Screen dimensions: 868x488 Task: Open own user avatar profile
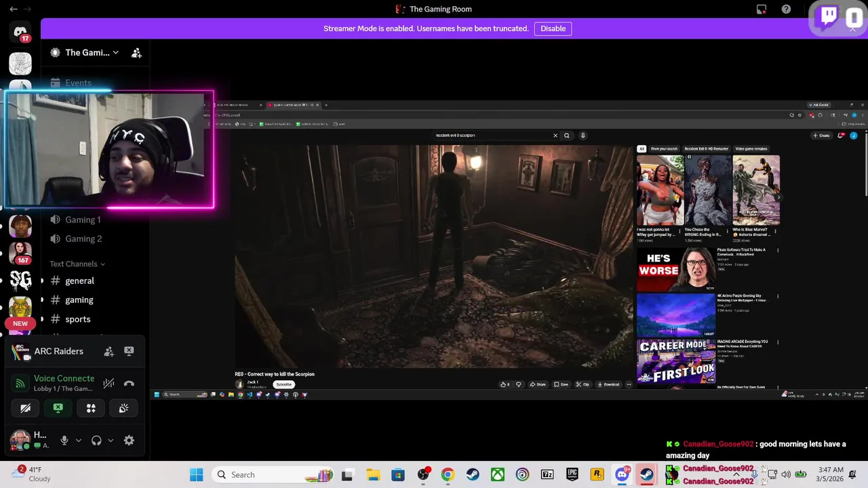pos(20,439)
